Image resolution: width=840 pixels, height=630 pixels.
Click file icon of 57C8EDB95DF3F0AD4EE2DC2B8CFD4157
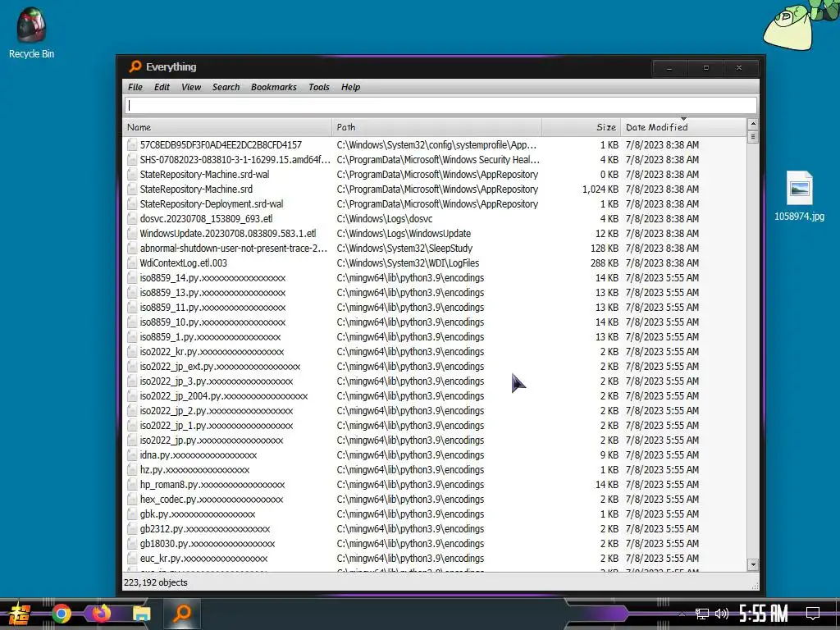pos(132,144)
